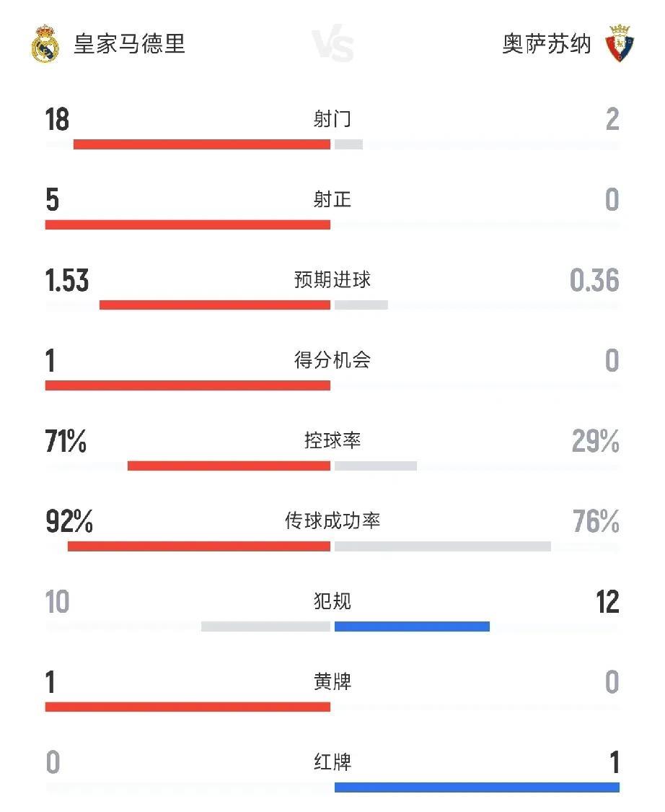Viewport: 665px width, 812px height.
Task: Click the Osasuna club crest
Action: [618, 43]
